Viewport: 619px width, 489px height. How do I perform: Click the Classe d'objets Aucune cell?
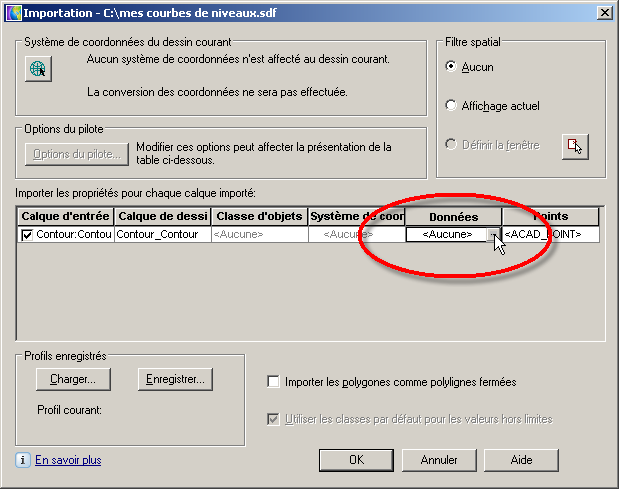pos(259,234)
